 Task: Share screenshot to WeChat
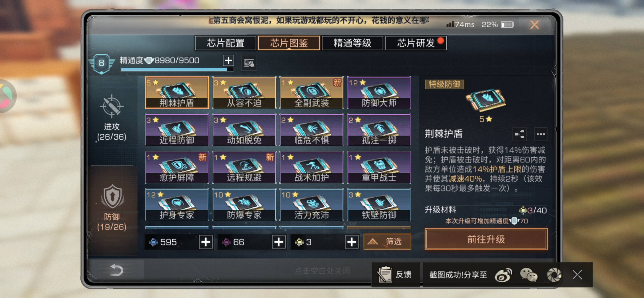coord(528,275)
